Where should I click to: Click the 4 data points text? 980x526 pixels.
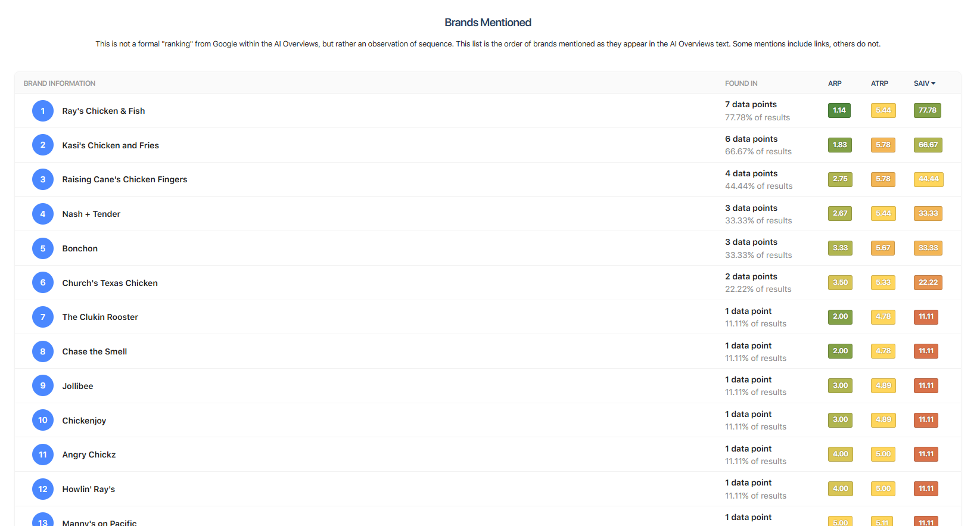pyautogui.click(x=751, y=173)
